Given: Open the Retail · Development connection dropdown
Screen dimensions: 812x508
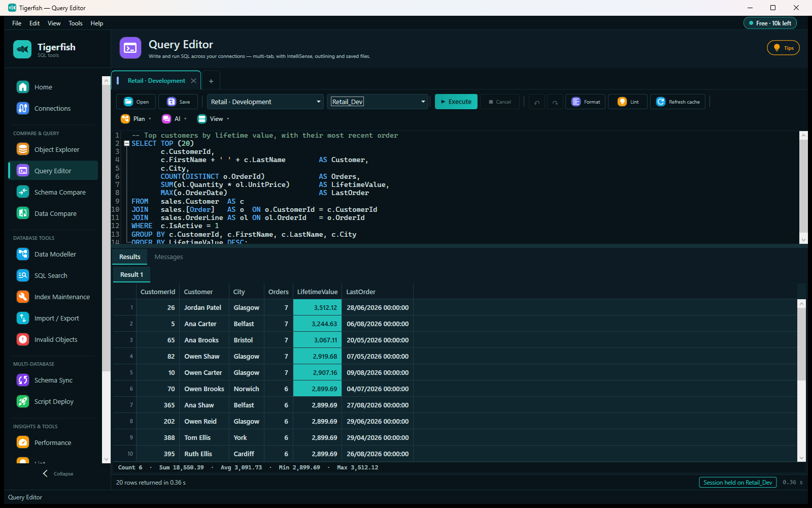Looking at the screenshot, I should click(x=265, y=102).
